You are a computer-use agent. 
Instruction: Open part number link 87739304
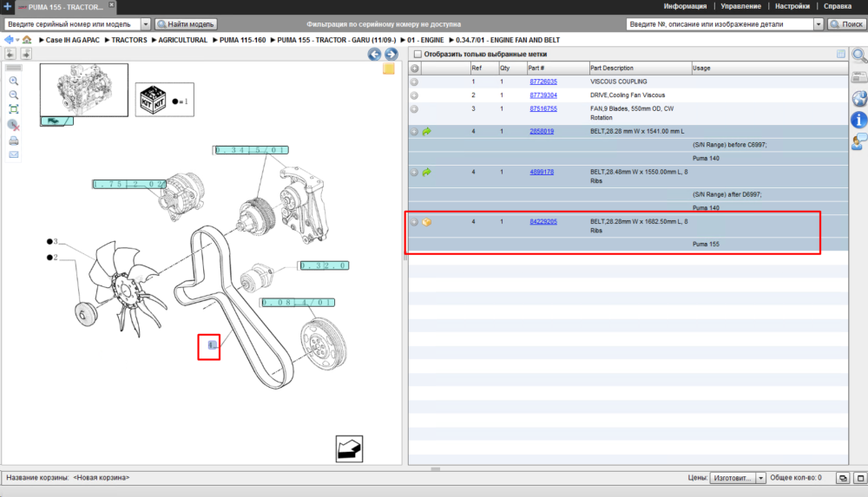tap(543, 95)
